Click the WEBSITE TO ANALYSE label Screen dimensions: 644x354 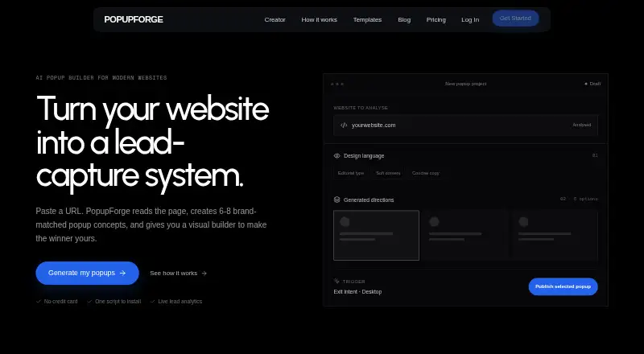pyautogui.click(x=361, y=108)
